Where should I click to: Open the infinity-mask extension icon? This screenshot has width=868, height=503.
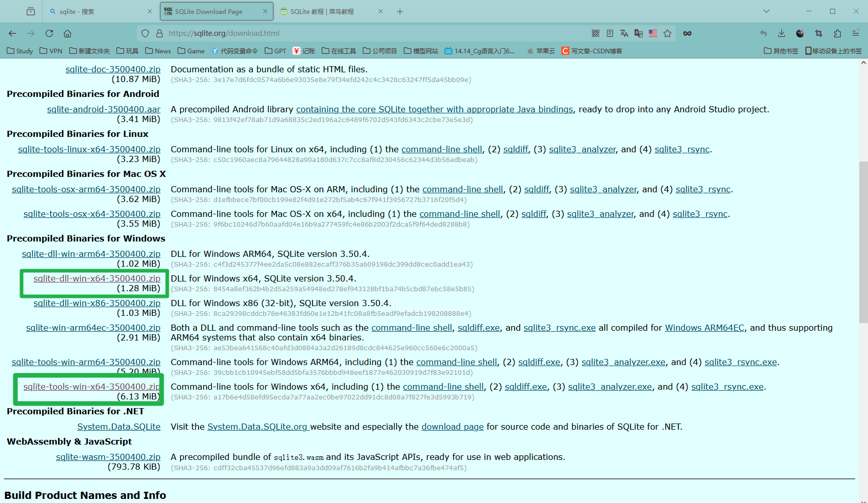point(687,33)
